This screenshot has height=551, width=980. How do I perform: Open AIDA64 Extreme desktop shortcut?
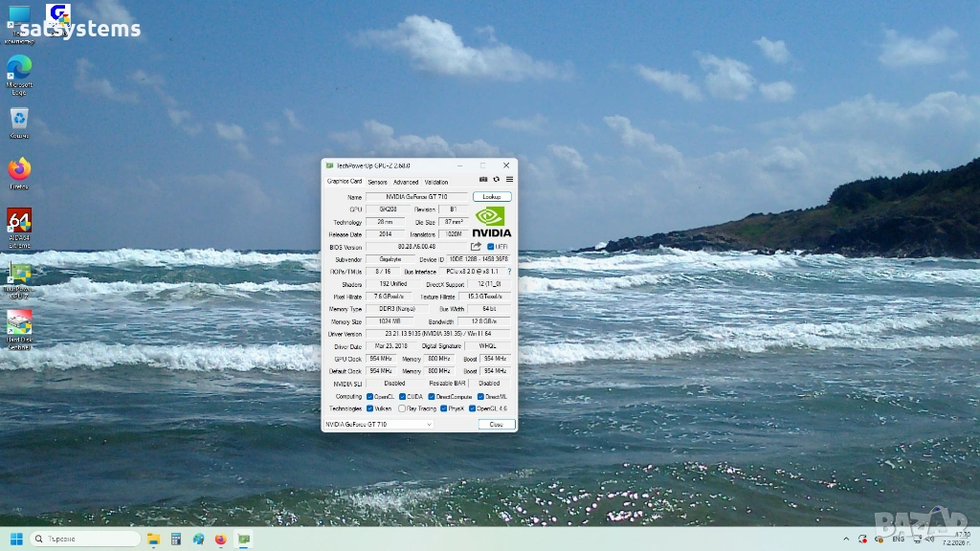pos(19,223)
